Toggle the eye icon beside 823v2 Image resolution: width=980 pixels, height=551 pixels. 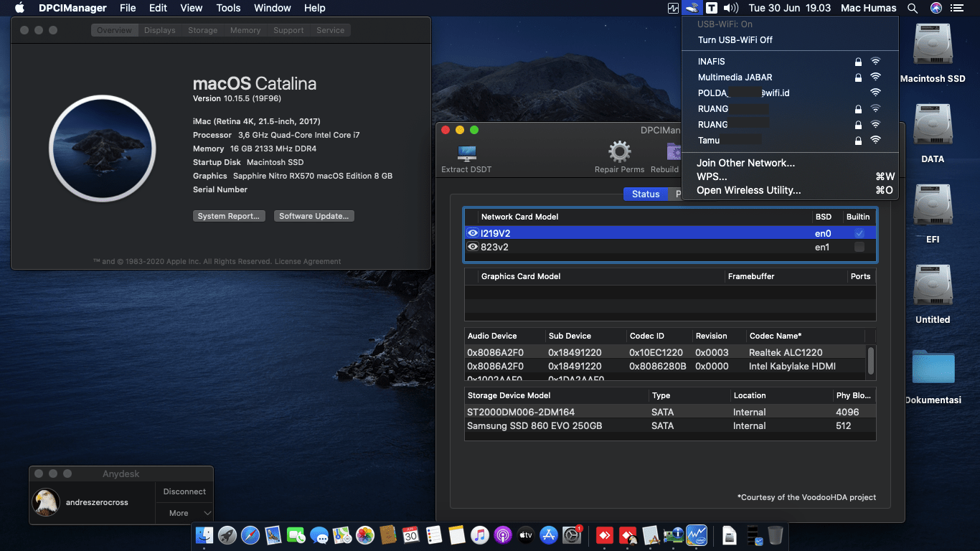[473, 247]
